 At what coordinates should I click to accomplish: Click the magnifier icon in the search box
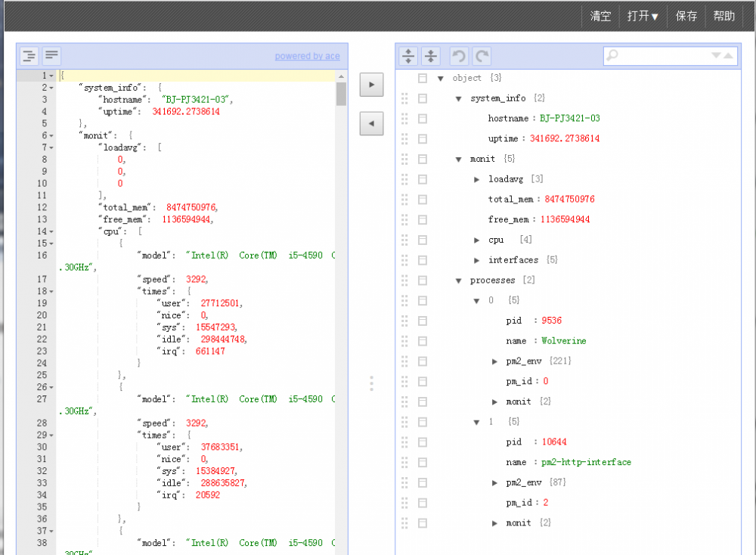coord(612,55)
